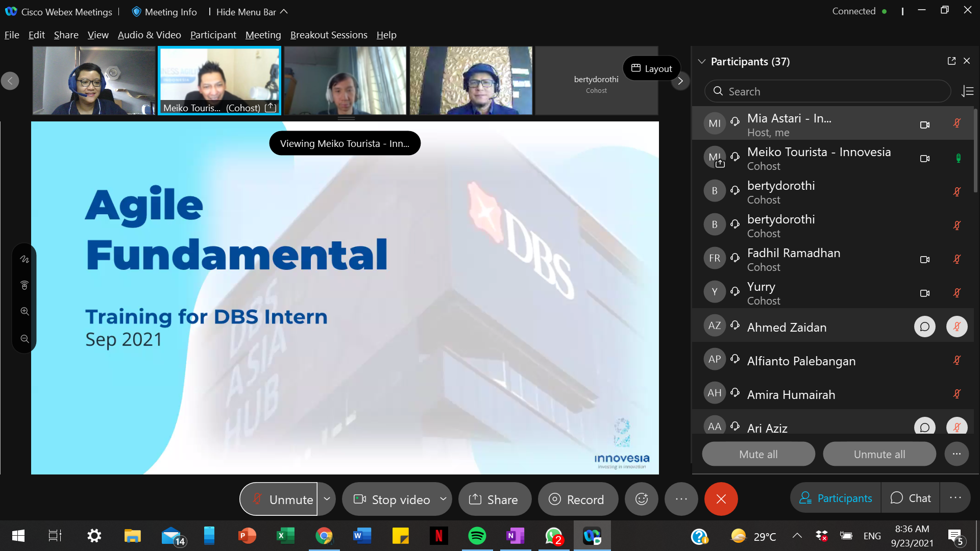Toggle Stop video button
This screenshot has width=980, height=551.
tap(391, 499)
